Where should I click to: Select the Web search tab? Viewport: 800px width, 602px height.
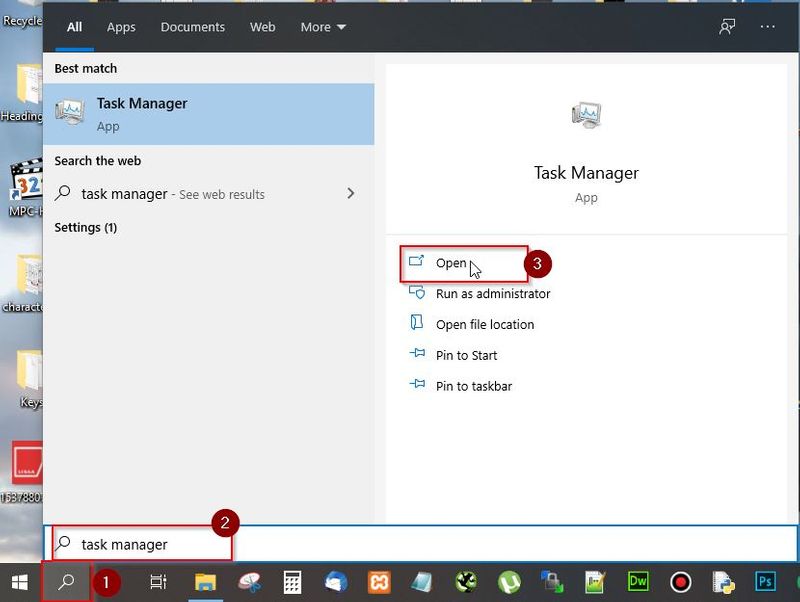[262, 27]
